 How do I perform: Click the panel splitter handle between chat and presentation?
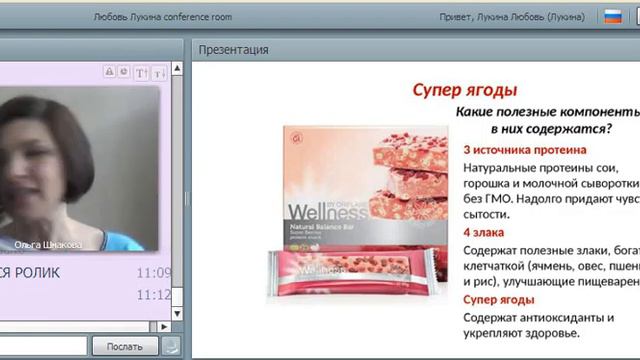(x=187, y=199)
